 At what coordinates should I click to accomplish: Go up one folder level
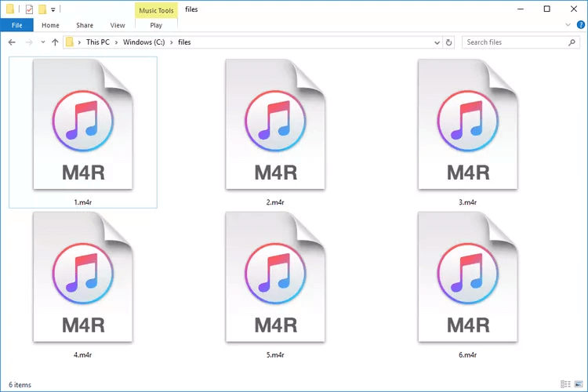click(x=55, y=42)
